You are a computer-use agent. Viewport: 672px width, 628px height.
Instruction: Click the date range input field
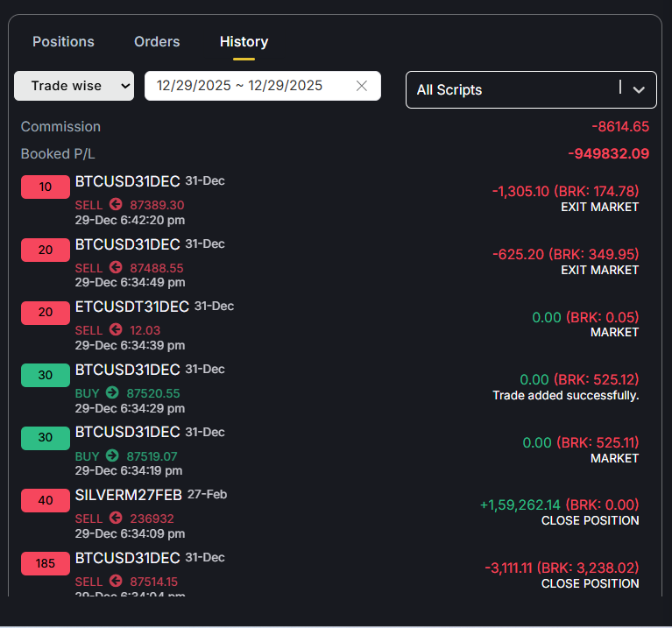pyautogui.click(x=245, y=86)
